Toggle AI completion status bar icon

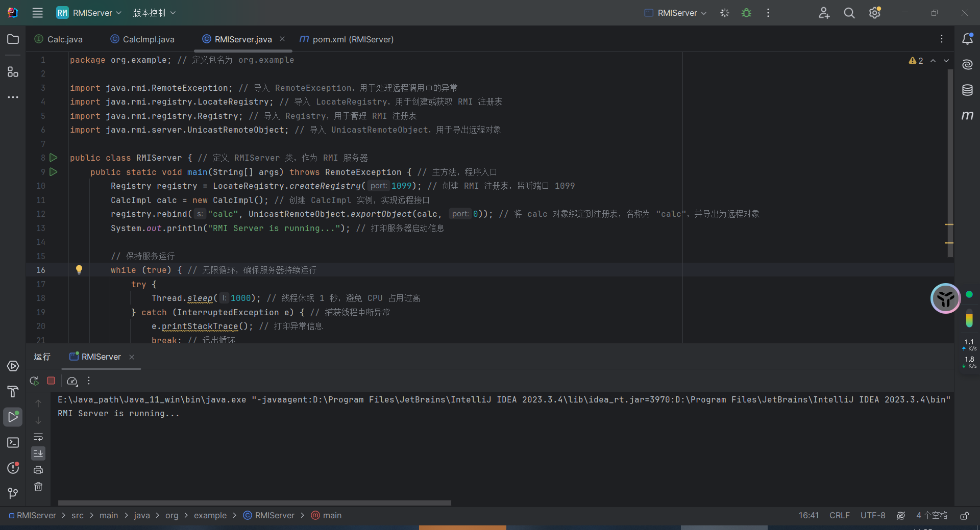901,516
